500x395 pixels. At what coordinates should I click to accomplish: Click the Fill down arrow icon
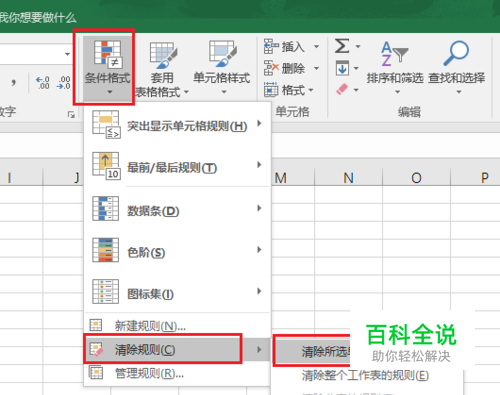coord(342,68)
